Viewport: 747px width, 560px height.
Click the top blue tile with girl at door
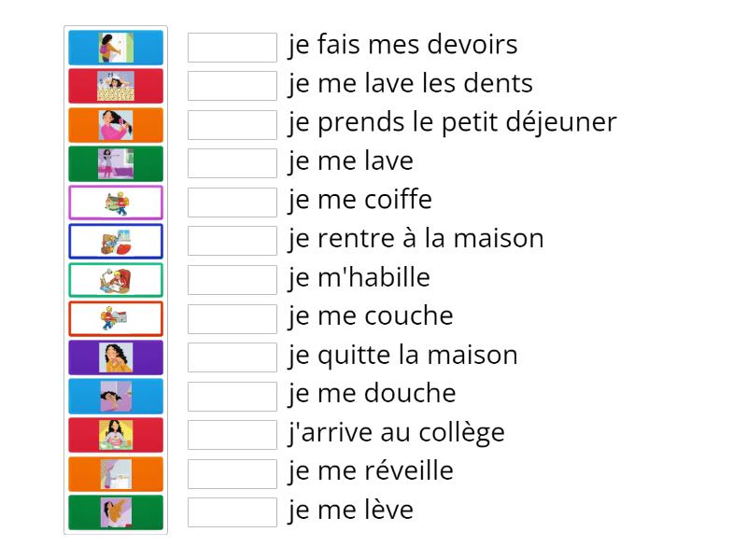click(116, 48)
